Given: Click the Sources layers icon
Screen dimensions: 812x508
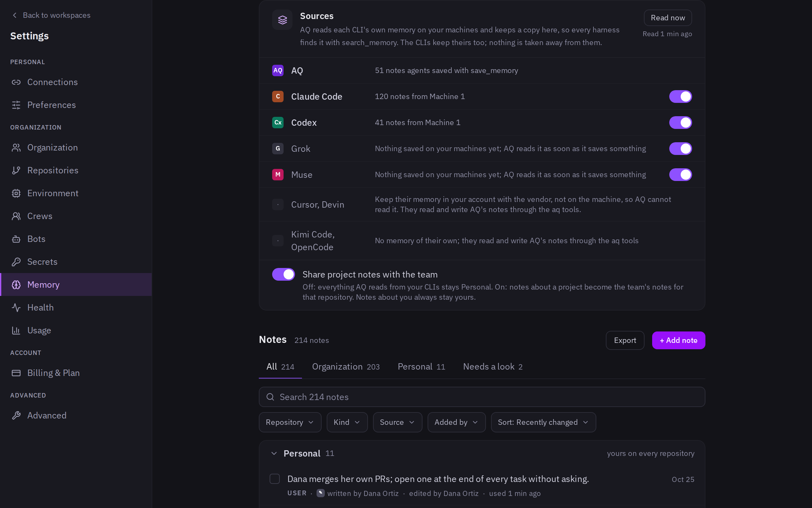Looking at the screenshot, I should coord(282,20).
